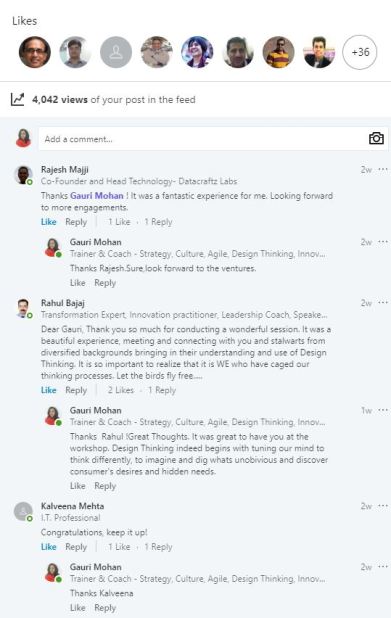View the 1 Reply on Rahul's comment

pyautogui.click(x=162, y=390)
